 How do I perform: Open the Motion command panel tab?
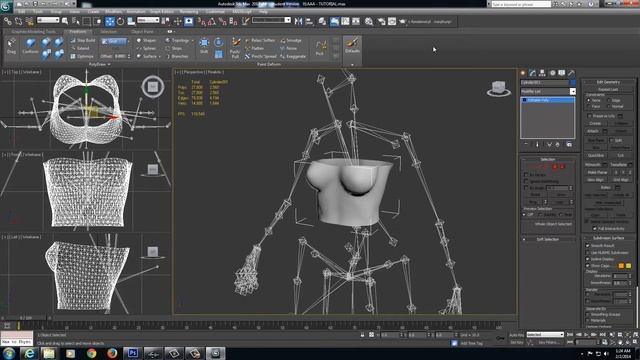point(552,73)
